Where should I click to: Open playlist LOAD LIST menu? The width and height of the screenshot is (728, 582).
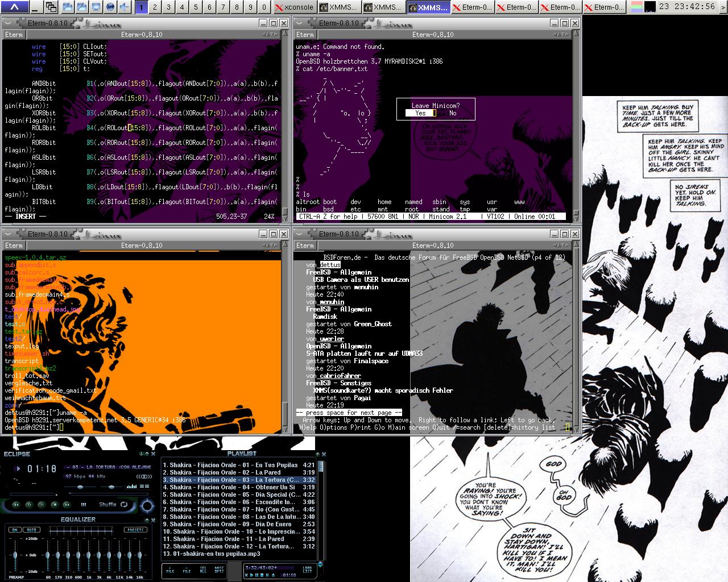coord(307,570)
